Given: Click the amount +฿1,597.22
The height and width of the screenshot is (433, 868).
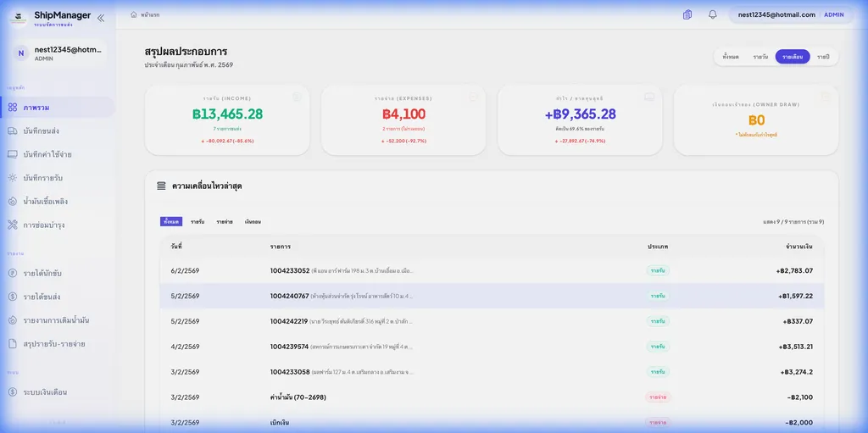Looking at the screenshot, I should pos(795,297).
